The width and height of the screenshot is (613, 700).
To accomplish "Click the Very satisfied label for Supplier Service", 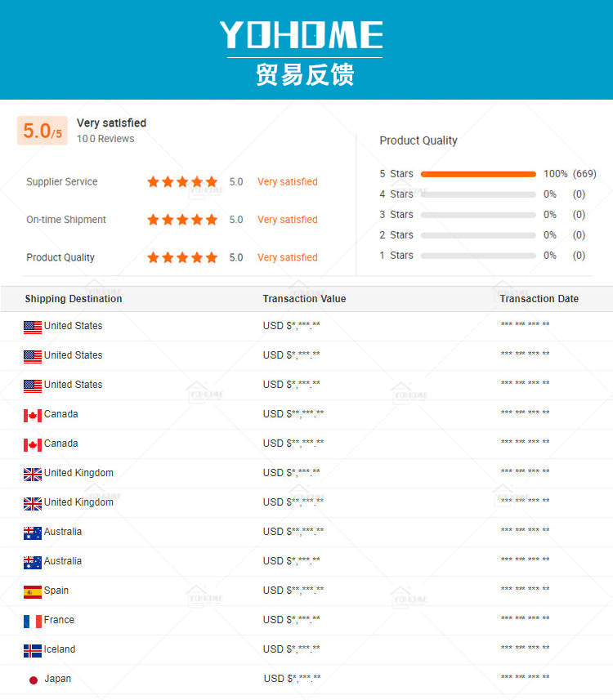I will (x=288, y=181).
